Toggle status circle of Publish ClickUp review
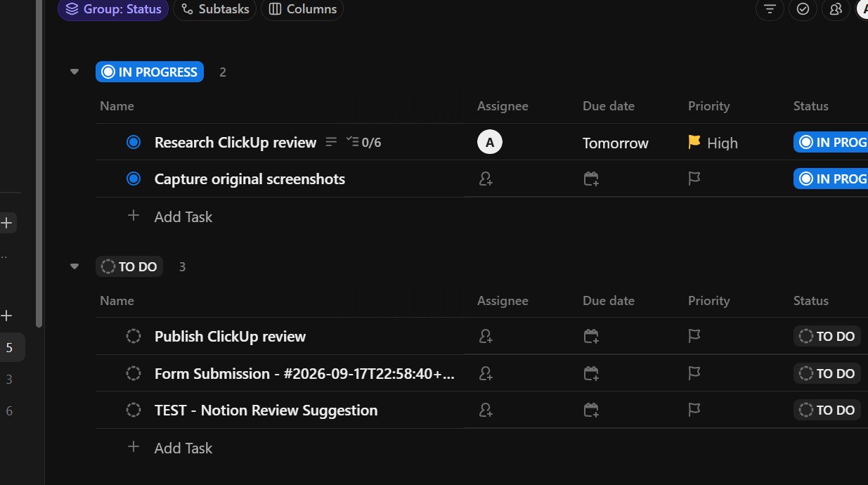The image size is (868, 485). 134,336
